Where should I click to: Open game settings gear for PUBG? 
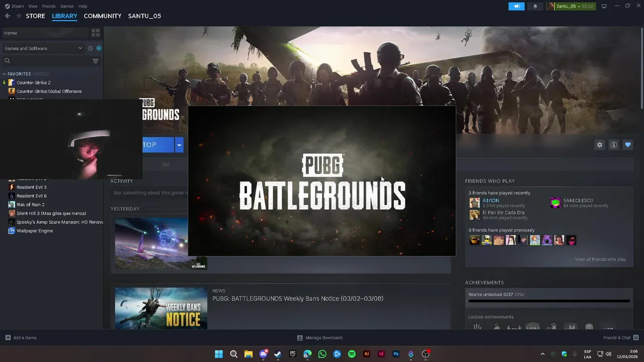[599, 145]
